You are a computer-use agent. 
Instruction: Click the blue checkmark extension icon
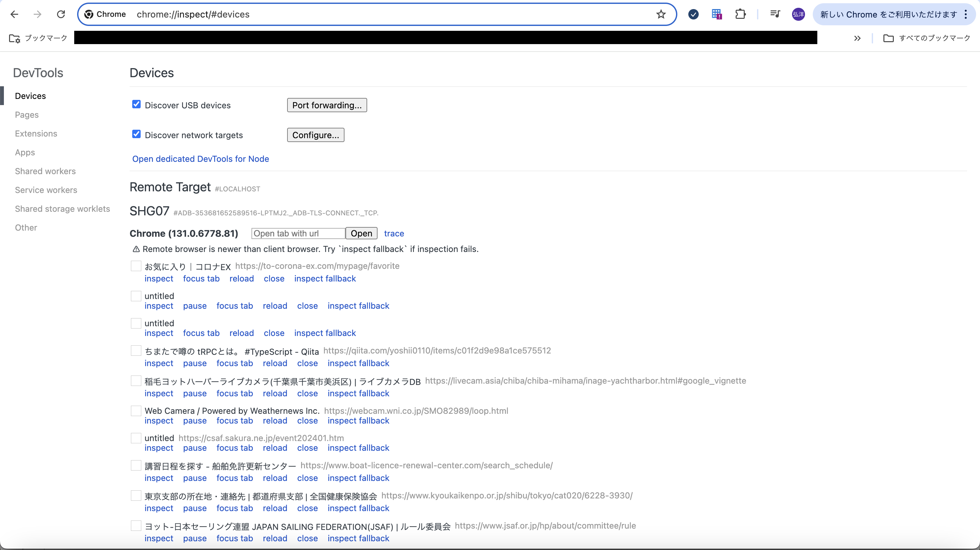[693, 15]
